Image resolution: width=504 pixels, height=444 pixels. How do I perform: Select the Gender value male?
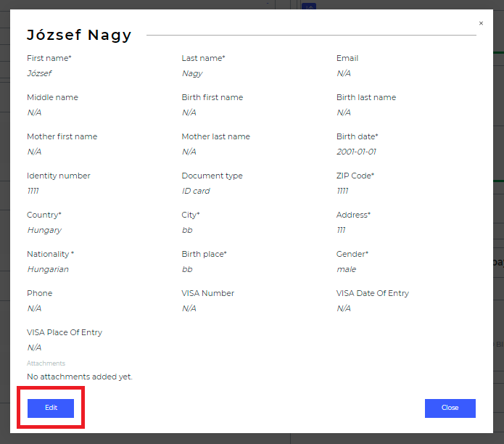[x=346, y=269]
